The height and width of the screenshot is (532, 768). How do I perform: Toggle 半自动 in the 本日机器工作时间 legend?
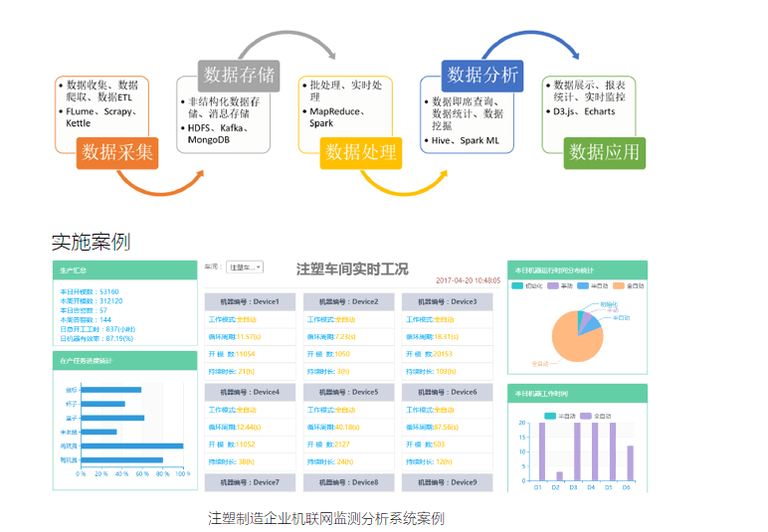click(x=560, y=415)
